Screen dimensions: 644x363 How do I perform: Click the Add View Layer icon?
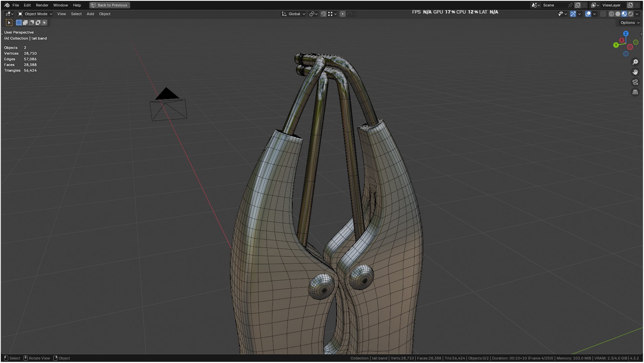(x=630, y=5)
